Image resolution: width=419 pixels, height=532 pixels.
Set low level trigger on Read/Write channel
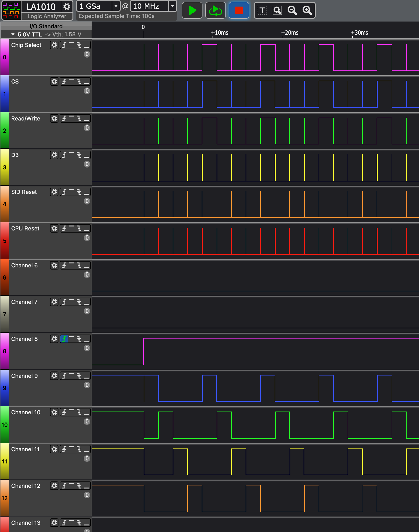pos(86,119)
